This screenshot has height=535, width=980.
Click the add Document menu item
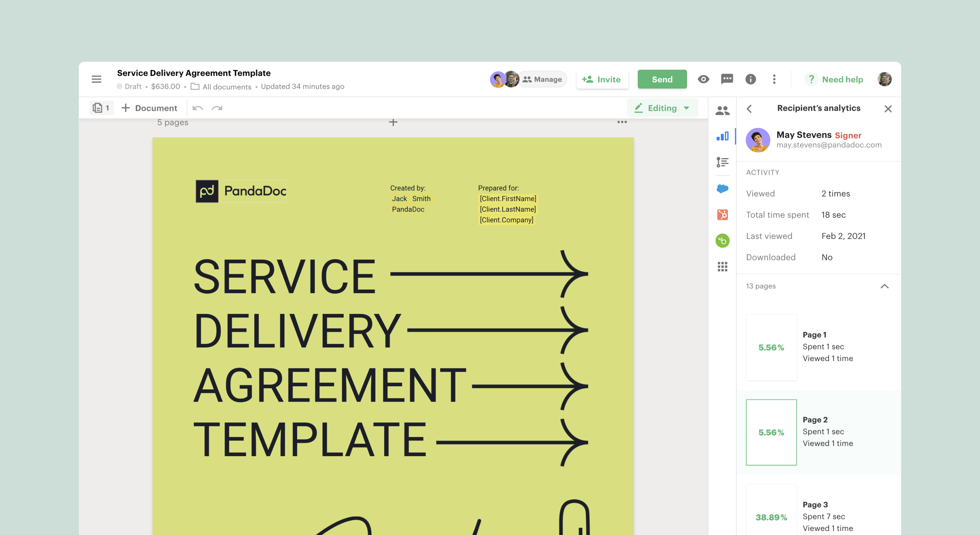(149, 108)
